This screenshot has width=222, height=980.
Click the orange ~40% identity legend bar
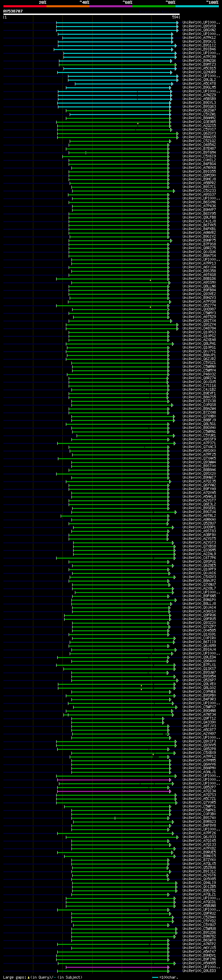68,6
